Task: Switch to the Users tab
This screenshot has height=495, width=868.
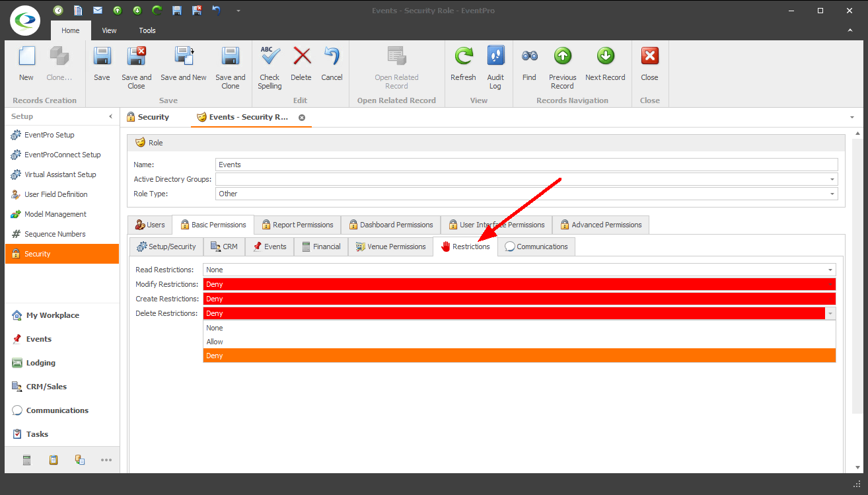Action: (x=149, y=225)
